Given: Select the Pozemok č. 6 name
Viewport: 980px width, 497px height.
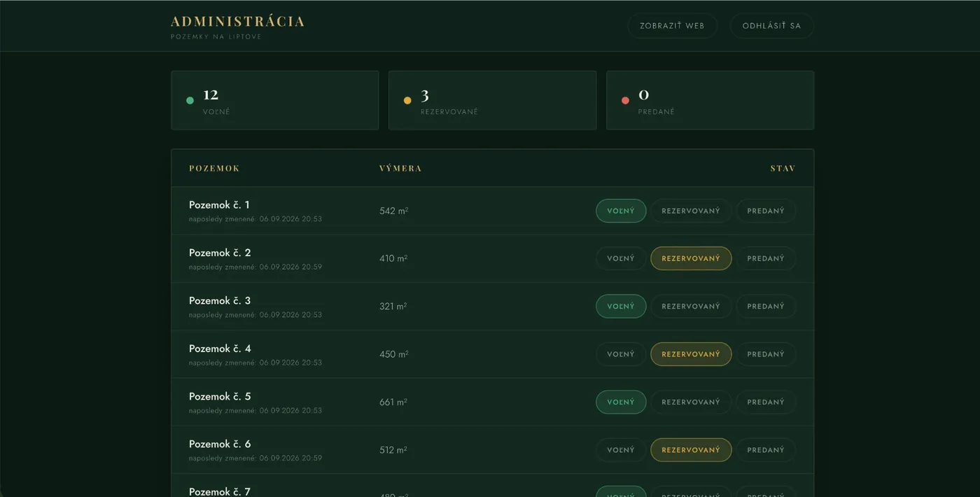Looking at the screenshot, I should coord(220,444).
